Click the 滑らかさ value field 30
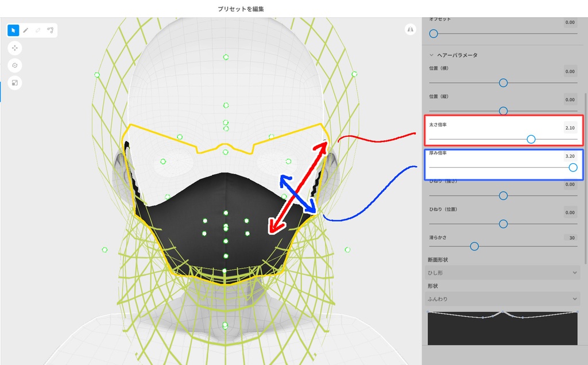The image size is (588, 365). tap(570, 238)
